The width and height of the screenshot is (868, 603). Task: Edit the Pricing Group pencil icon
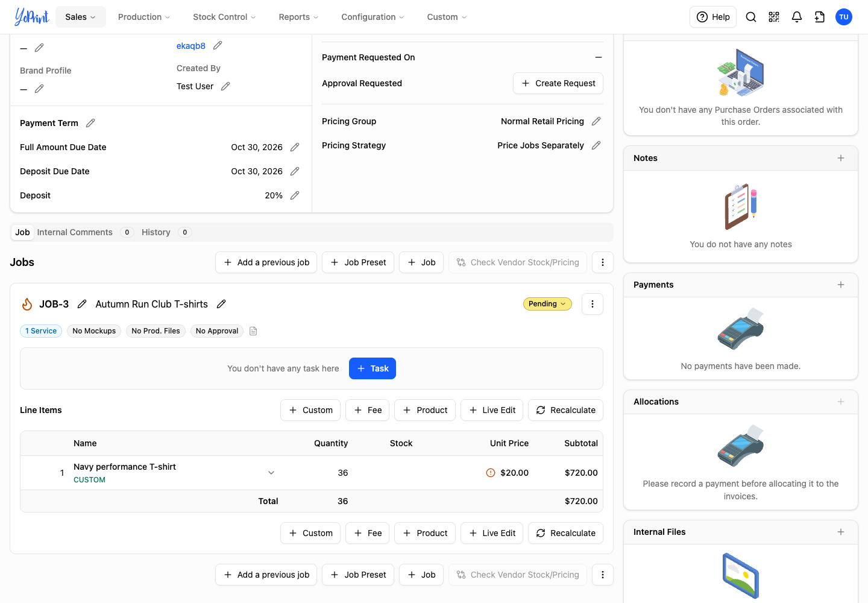(x=596, y=121)
